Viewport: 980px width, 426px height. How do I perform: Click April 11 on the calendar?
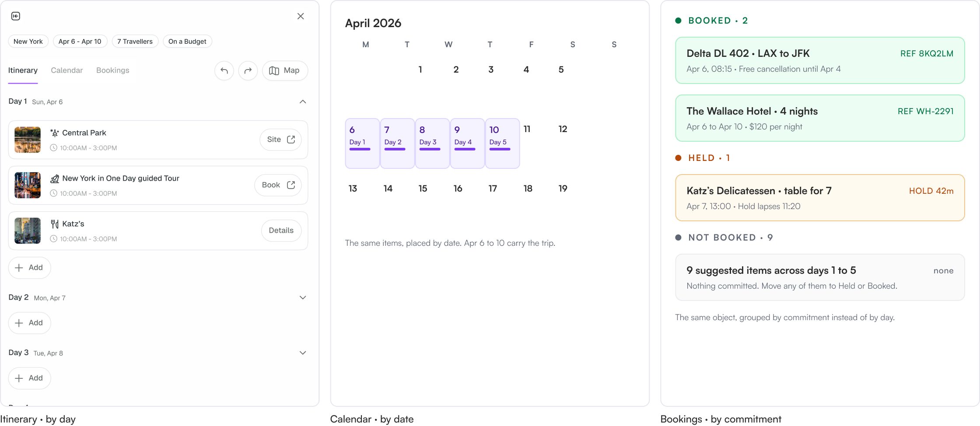[x=527, y=129]
